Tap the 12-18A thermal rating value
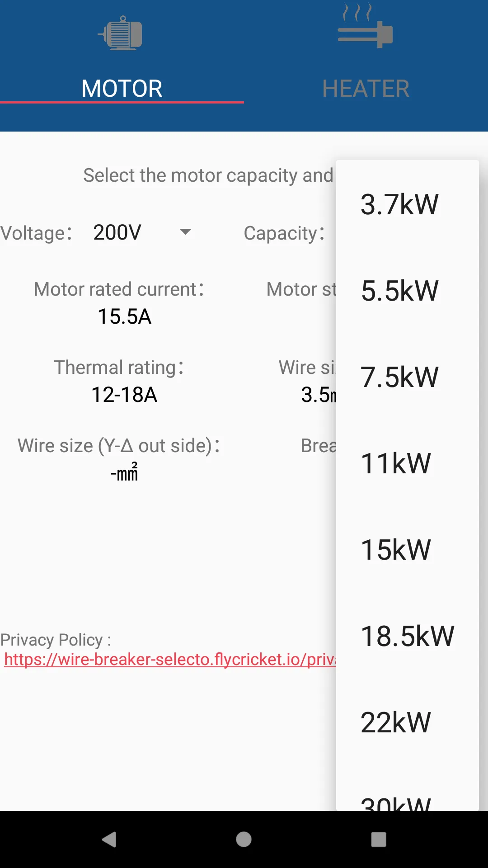 point(124,395)
